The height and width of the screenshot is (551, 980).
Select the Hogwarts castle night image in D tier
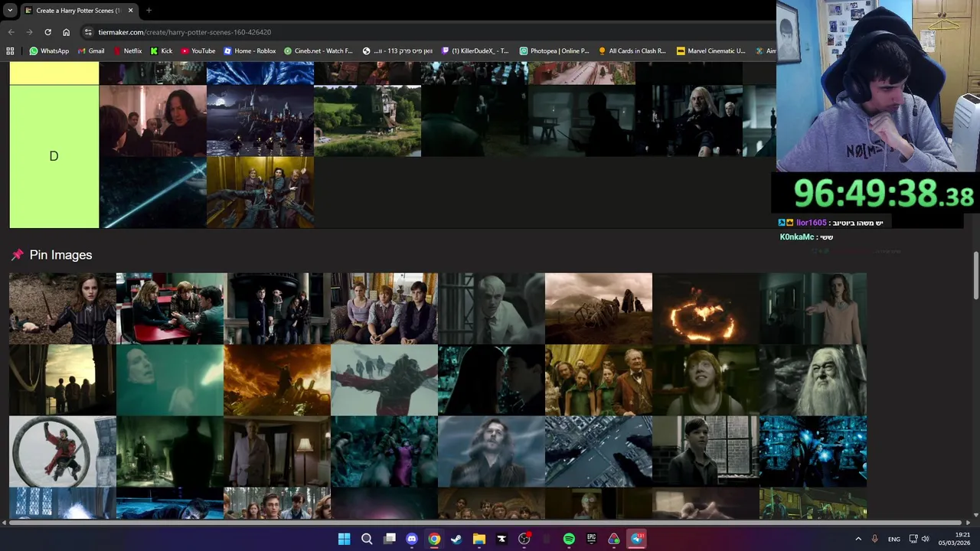tap(260, 121)
